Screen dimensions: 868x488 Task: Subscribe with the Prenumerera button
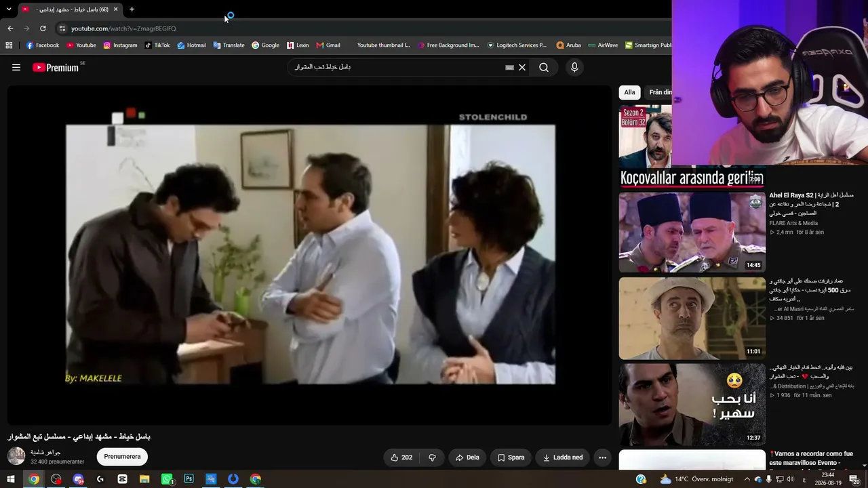pyautogui.click(x=122, y=457)
